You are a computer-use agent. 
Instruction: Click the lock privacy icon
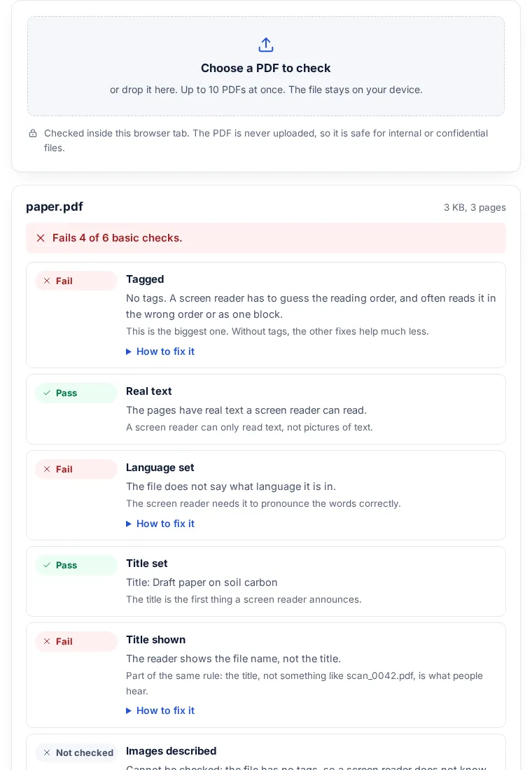[x=33, y=134]
